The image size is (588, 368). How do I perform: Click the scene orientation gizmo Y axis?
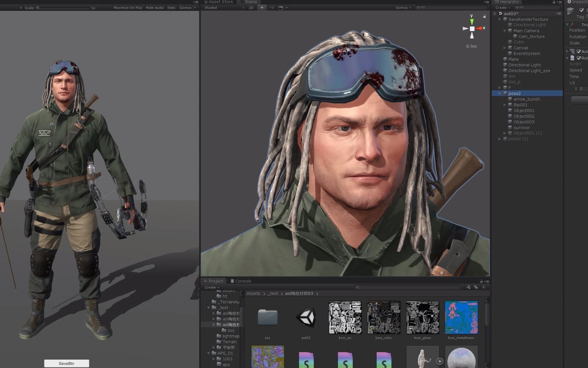(x=472, y=21)
